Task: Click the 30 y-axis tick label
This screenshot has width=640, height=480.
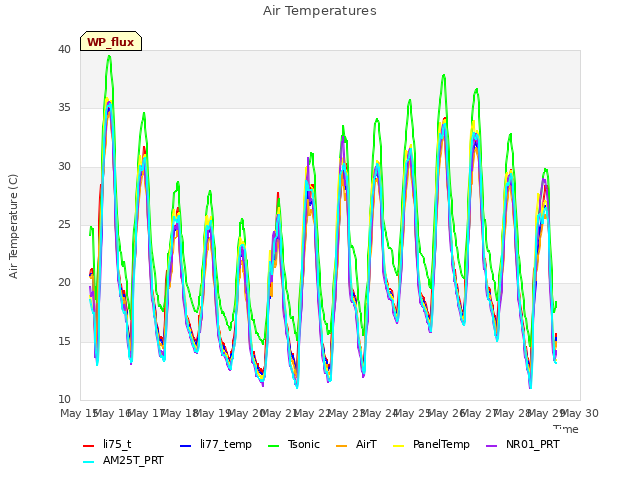Action: tap(64, 167)
